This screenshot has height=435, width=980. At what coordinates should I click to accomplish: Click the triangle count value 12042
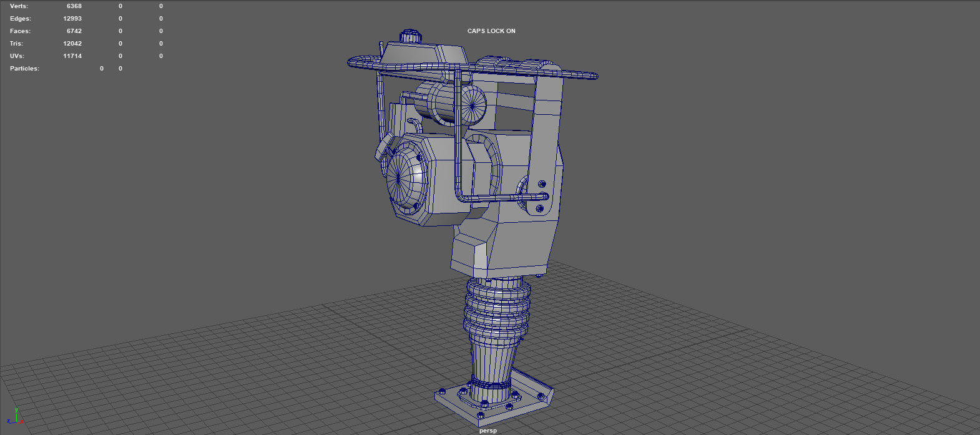point(72,44)
